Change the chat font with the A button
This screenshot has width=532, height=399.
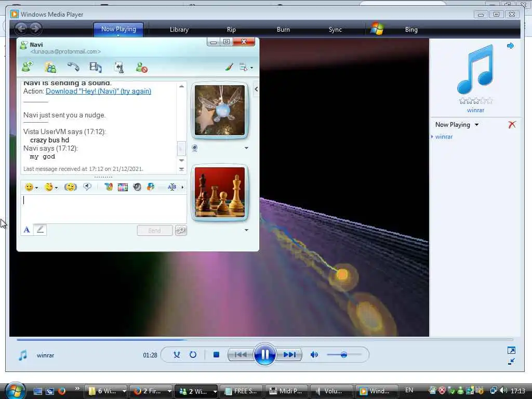(x=27, y=230)
